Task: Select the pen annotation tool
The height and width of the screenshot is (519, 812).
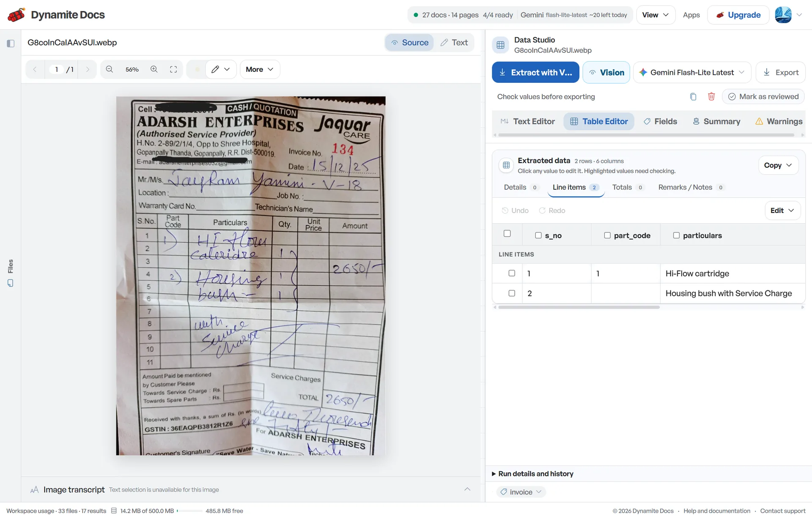Action: click(x=220, y=69)
